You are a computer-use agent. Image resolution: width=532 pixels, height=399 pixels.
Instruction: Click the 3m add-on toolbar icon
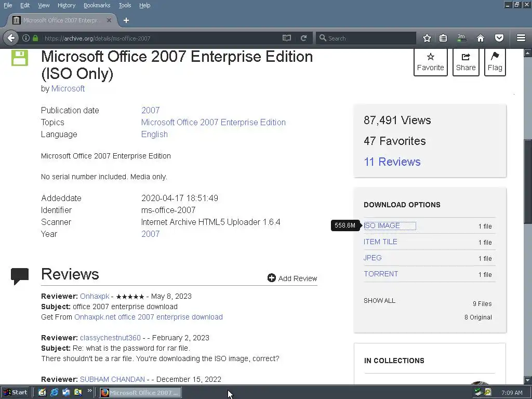(x=461, y=38)
